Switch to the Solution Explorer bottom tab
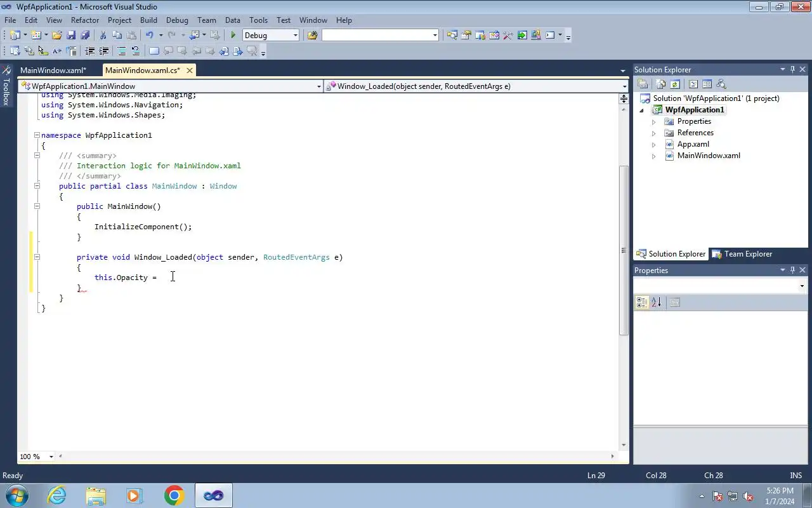Viewport: 812px width, 508px height. coord(671,254)
